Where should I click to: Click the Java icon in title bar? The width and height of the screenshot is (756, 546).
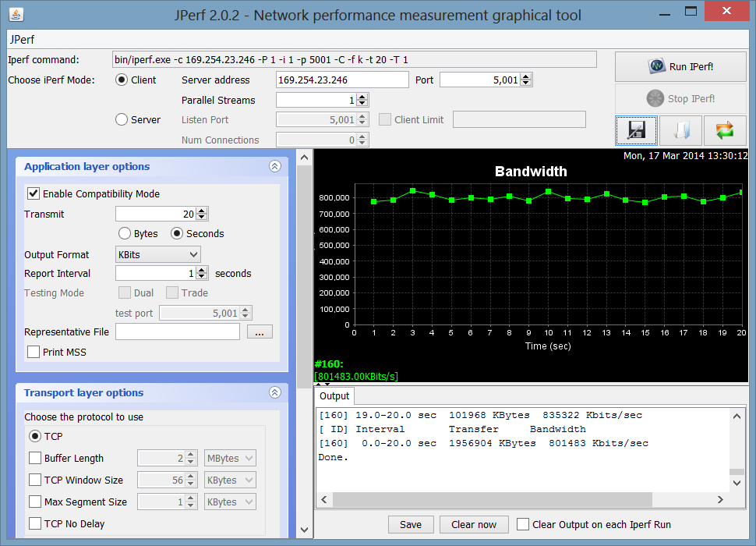click(x=16, y=15)
